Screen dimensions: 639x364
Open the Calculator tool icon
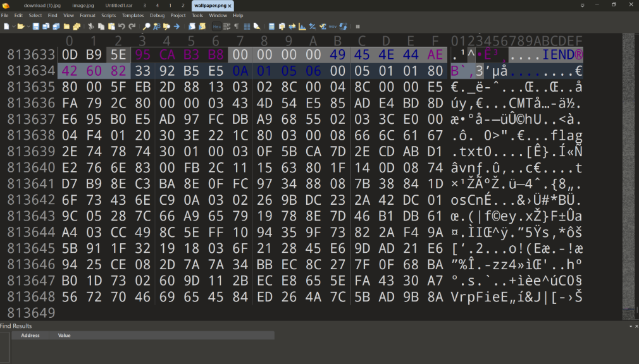pos(271,27)
